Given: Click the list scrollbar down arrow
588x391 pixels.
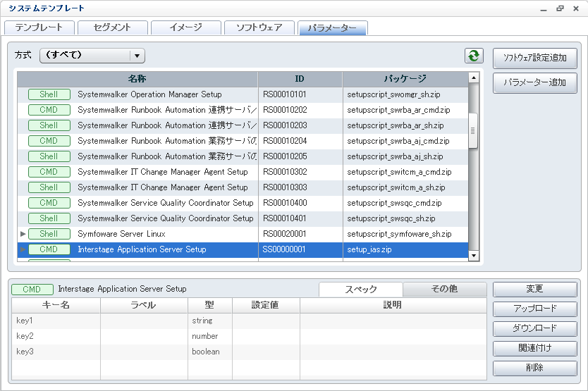Looking at the screenshot, I should [474, 256].
